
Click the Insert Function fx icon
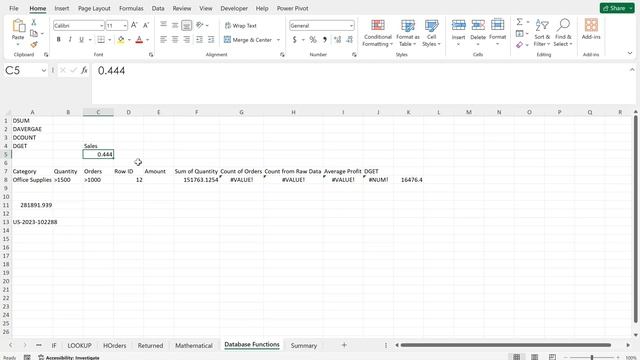pos(84,71)
